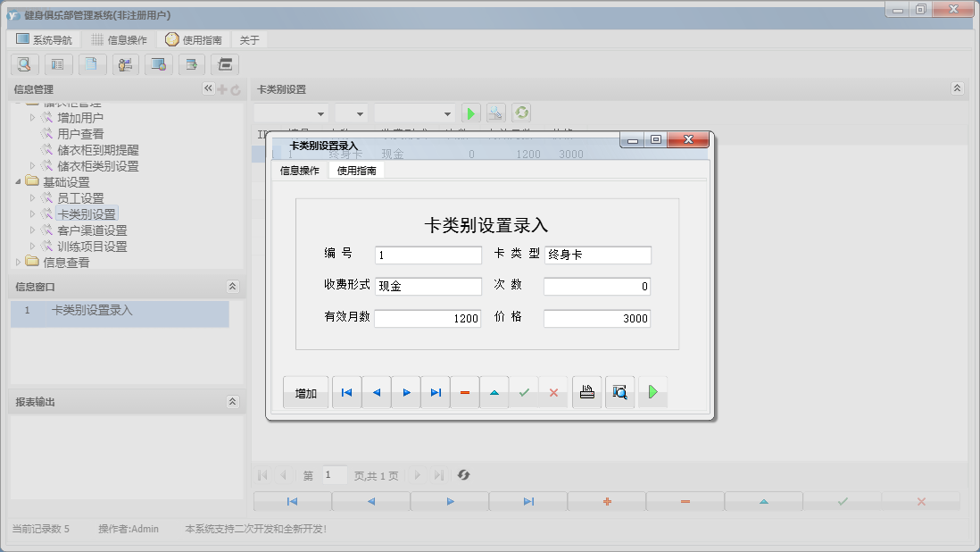Open the 系统导航 menu
This screenshot has width=980, height=552.
[45, 40]
